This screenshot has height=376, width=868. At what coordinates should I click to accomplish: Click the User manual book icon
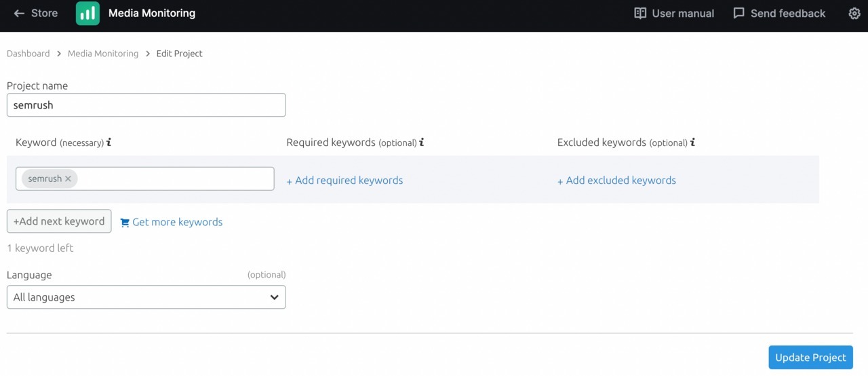pos(640,13)
